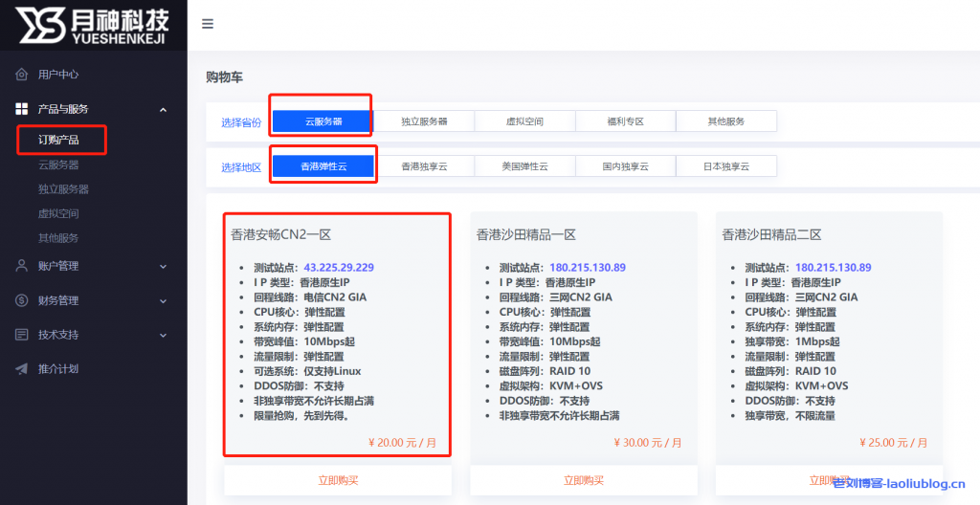Click the 技术支持 document icon
Screen dimensions: 980x505
(21, 335)
